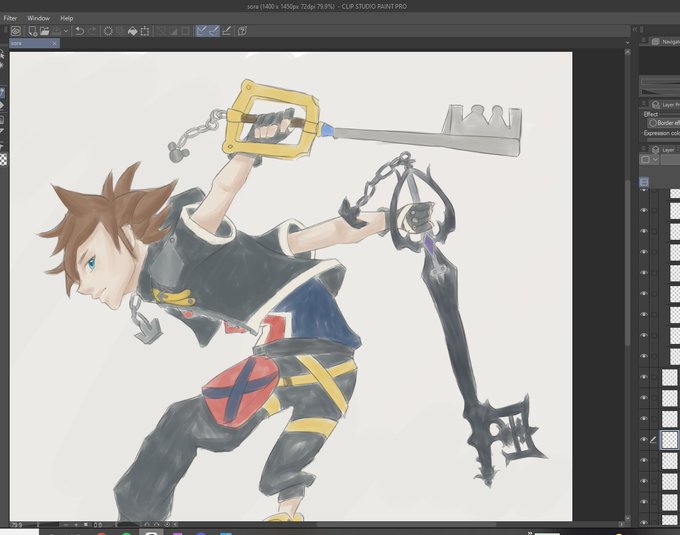Open the Help menu
Image resolution: width=680 pixels, height=535 pixels.
[x=66, y=18]
